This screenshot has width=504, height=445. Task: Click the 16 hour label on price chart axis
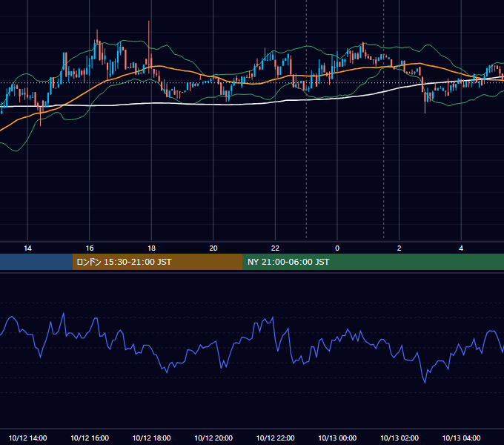[x=90, y=248]
